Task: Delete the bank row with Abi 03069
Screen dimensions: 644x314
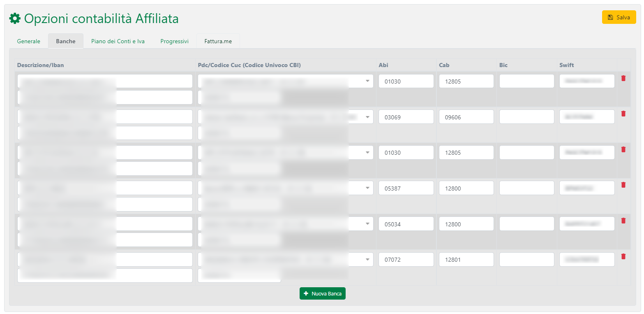Action: coord(623,114)
